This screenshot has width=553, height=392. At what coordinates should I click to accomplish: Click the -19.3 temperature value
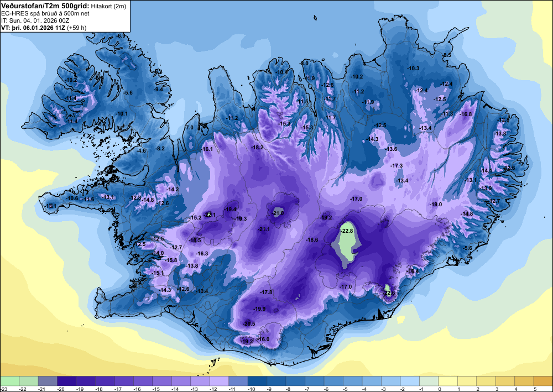point(241,219)
